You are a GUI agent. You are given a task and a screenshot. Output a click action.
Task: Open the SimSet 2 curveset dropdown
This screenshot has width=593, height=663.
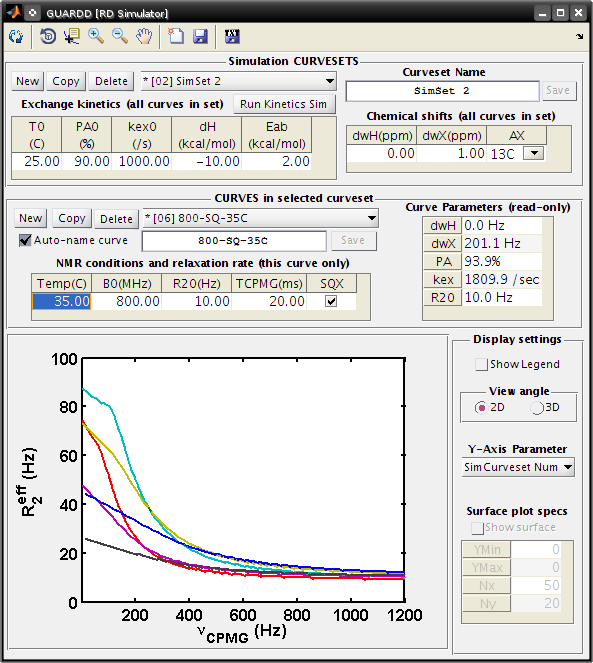(x=239, y=81)
